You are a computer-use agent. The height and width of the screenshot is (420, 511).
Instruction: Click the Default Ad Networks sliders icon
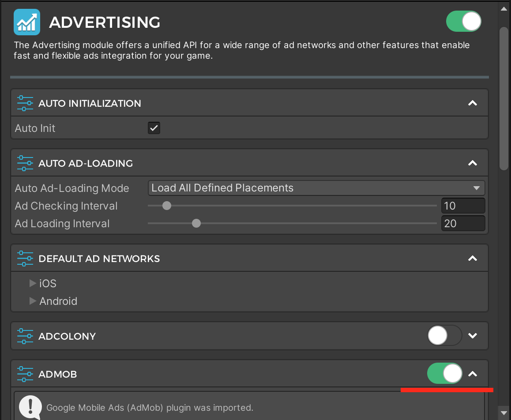pos(25,259)
